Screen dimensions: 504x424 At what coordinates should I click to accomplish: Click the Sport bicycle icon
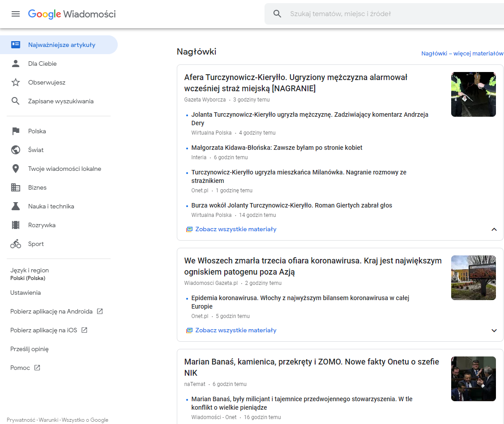pos(15,244)
